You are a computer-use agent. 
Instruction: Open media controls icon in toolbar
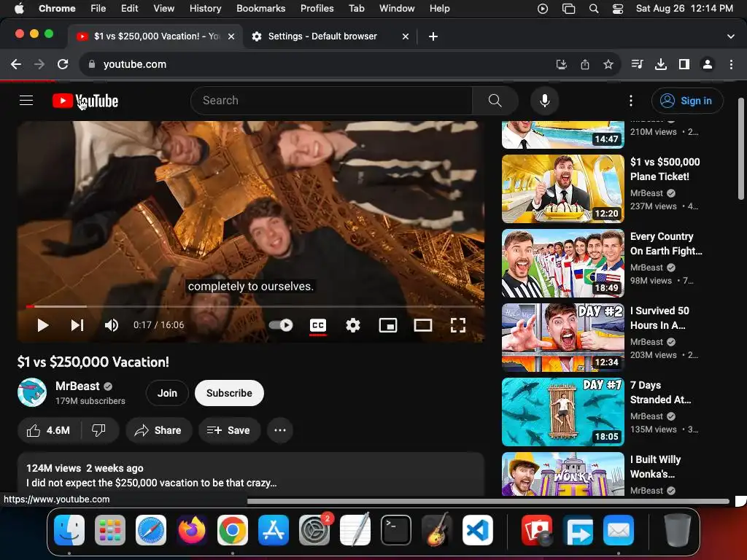tap(638, 64)
